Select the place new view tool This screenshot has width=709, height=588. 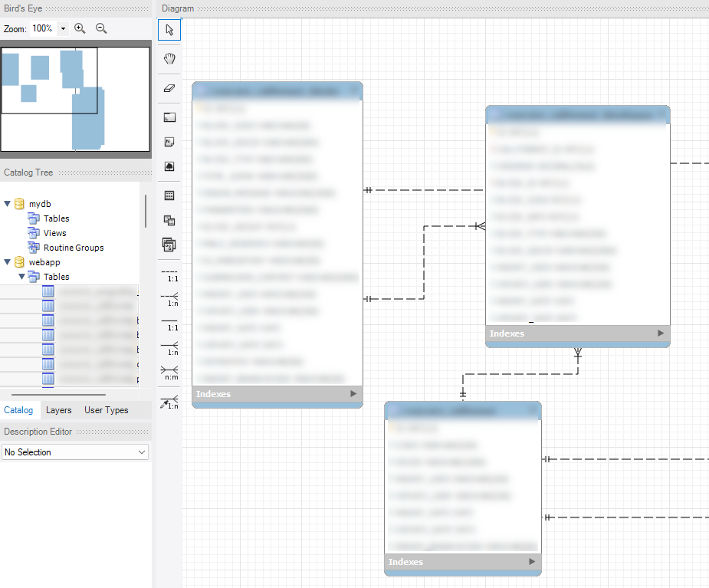[x=169, y=221]
